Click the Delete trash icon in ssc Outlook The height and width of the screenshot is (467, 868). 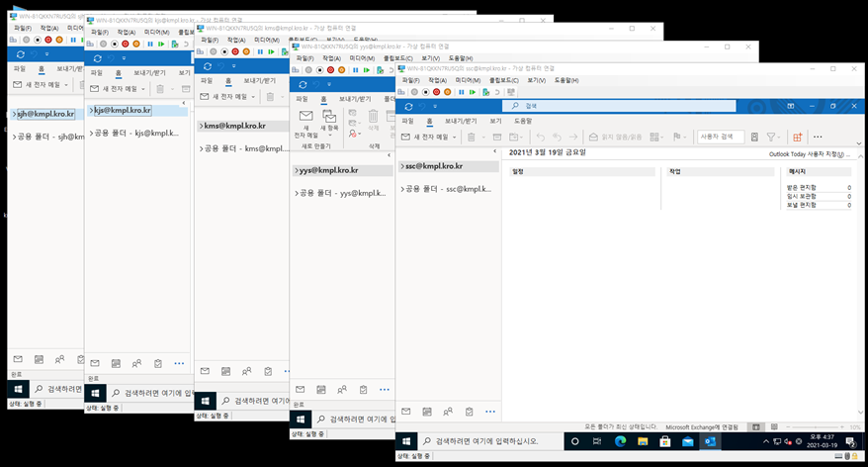472,137
